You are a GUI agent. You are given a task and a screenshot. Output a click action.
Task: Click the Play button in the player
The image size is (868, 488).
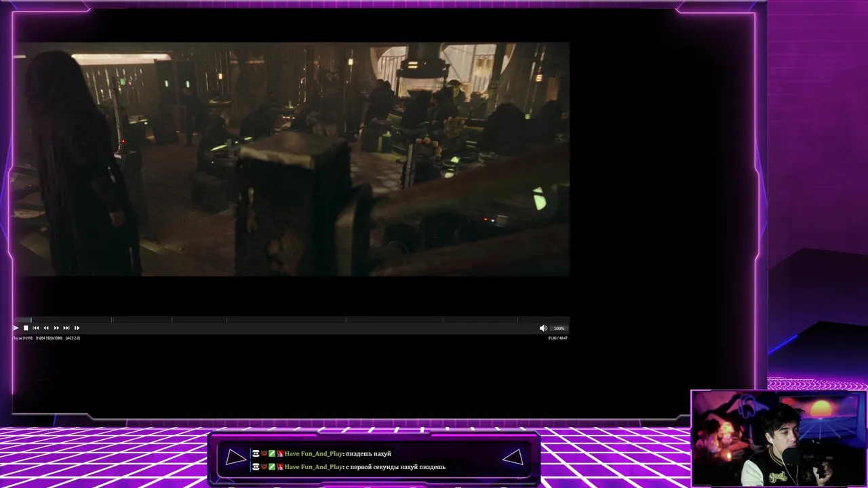tap(16, 328)
